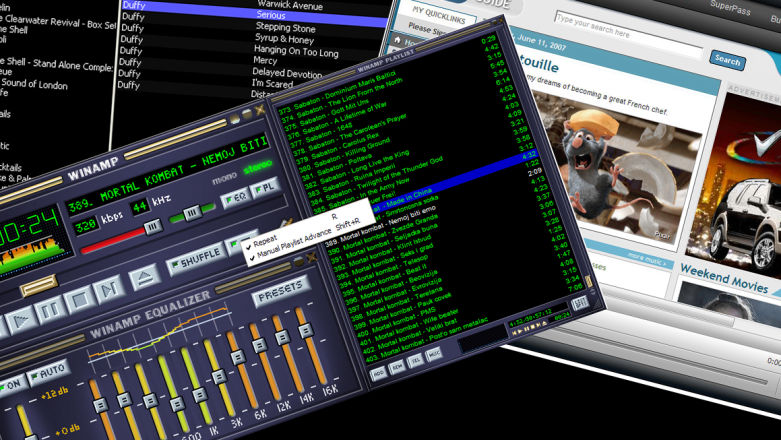781x440 pixels.
Task: Open the playlist LIST OPTS menu
Action: click(580, 303)
